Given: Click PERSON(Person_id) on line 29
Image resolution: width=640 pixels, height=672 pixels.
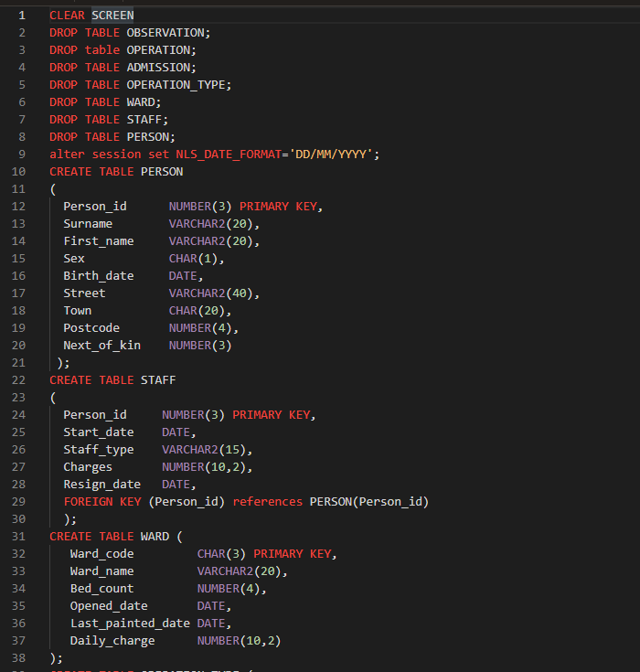Looking at the screenshot, I should click(x=369, y=502).
